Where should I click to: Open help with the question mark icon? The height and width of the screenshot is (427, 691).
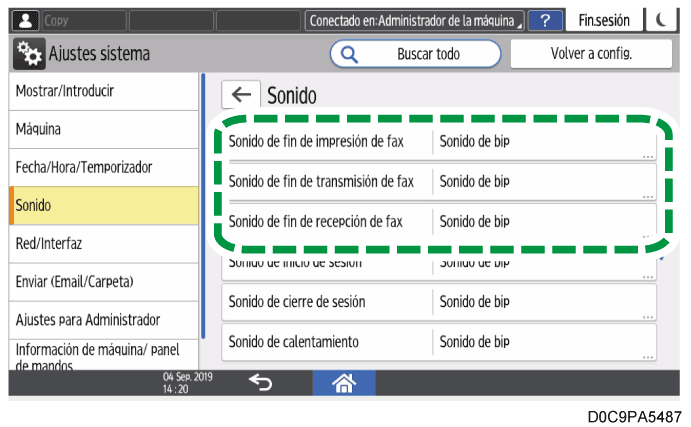[x=545, y=19]
